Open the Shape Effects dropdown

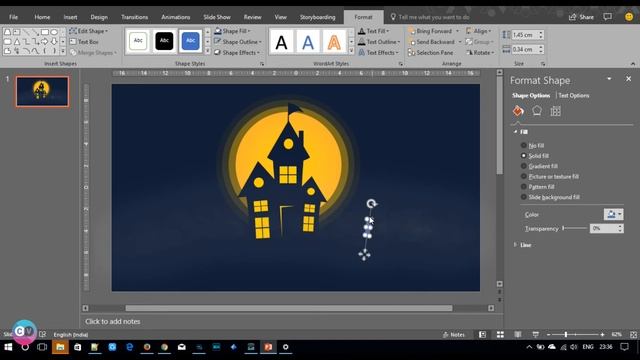click(x=237, y=52)
